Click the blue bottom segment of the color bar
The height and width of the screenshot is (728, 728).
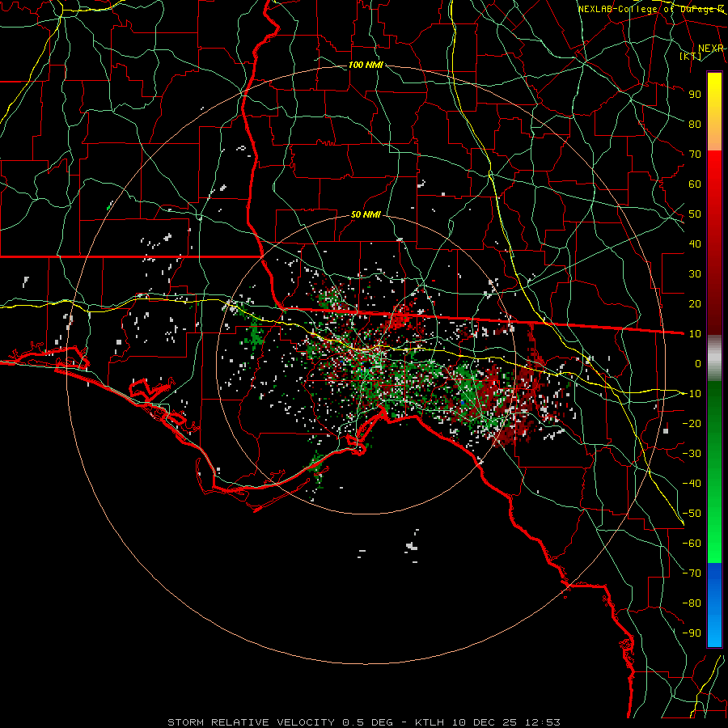(714, 605)
